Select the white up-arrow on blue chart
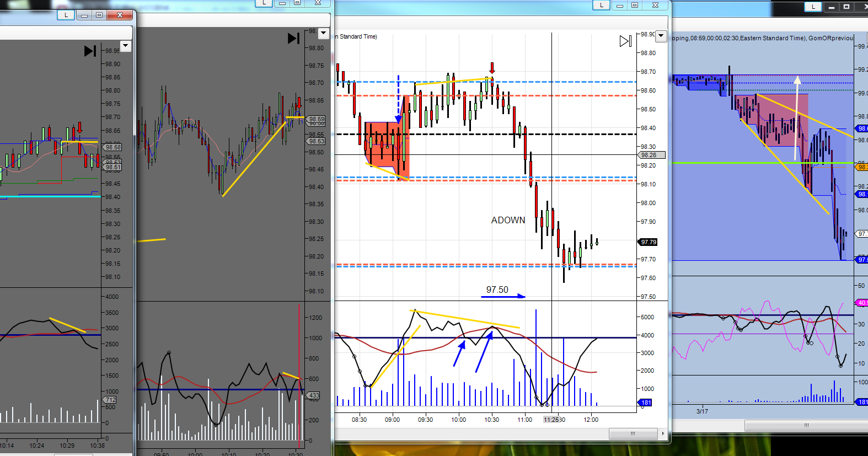The height and width of the screenshot is (456, 868). point(797,119)
